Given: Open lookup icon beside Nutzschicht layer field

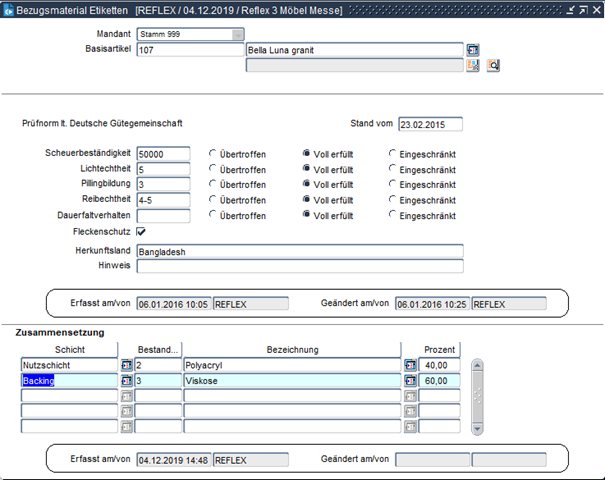Looking at the screenshot, I should coord(126,366).
